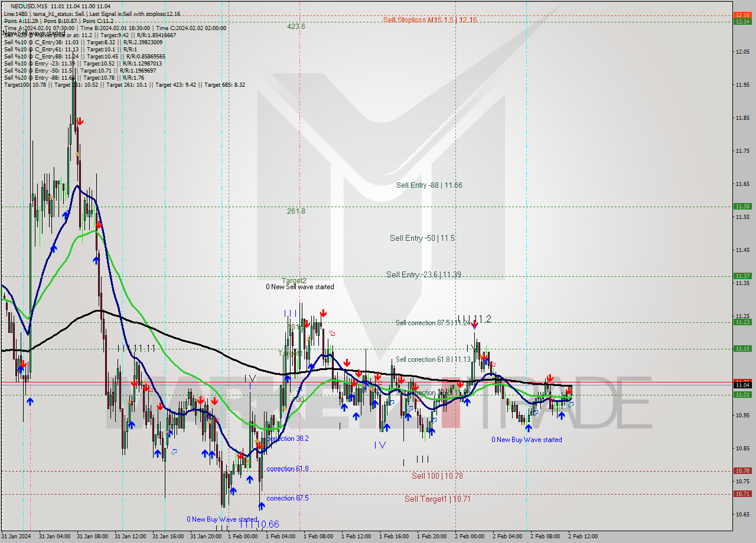Screen dimensions: 756x543
Task: Click the NEOUSD,M15 chart title
Action: click(28, 6)
